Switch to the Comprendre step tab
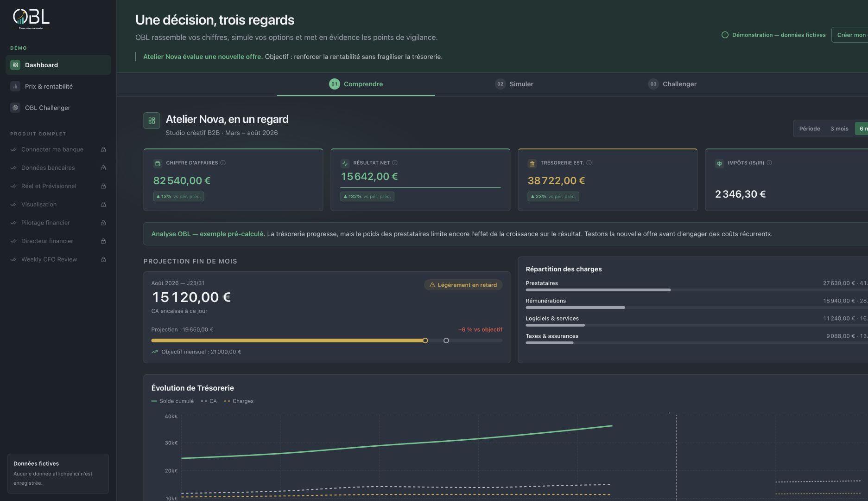Viewport: 868px width, 501px height. pos(356,84)
